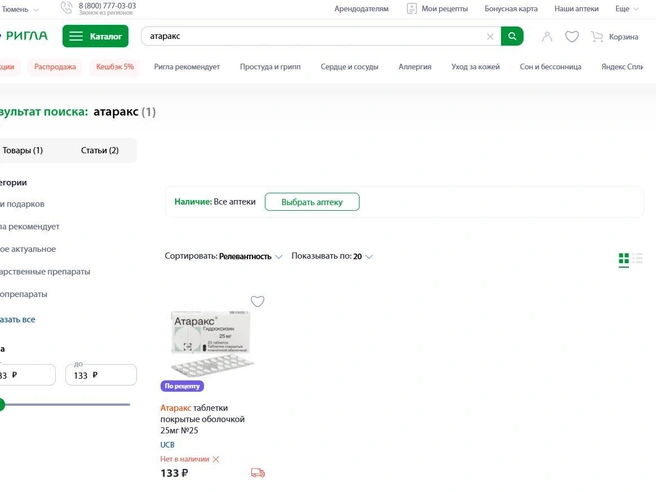Screen dimensions: 656x492
Task: Open the Аллергия category
Action: click(x=415, y=67)
